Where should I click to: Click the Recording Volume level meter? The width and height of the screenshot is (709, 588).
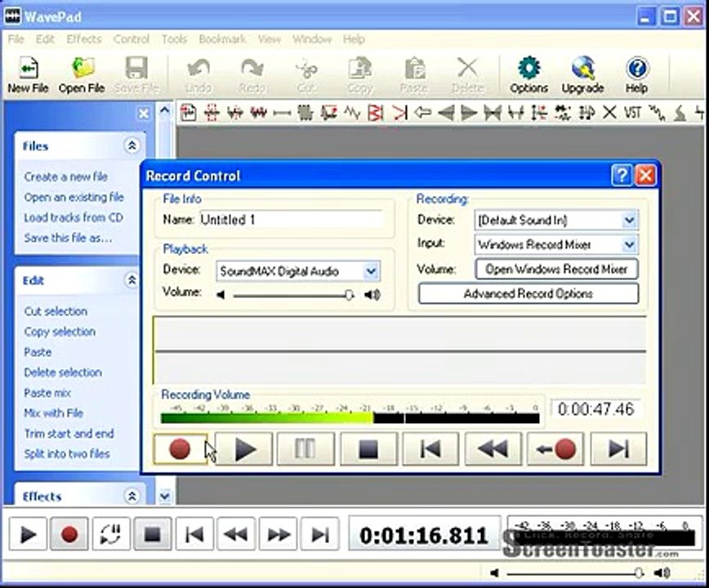click(350, 418)
